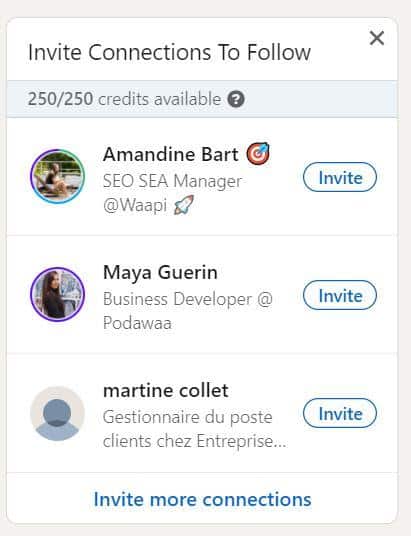Open Maya Guerin's profile photo
This screenshot has height=536, width=411.
pos(57,294)
